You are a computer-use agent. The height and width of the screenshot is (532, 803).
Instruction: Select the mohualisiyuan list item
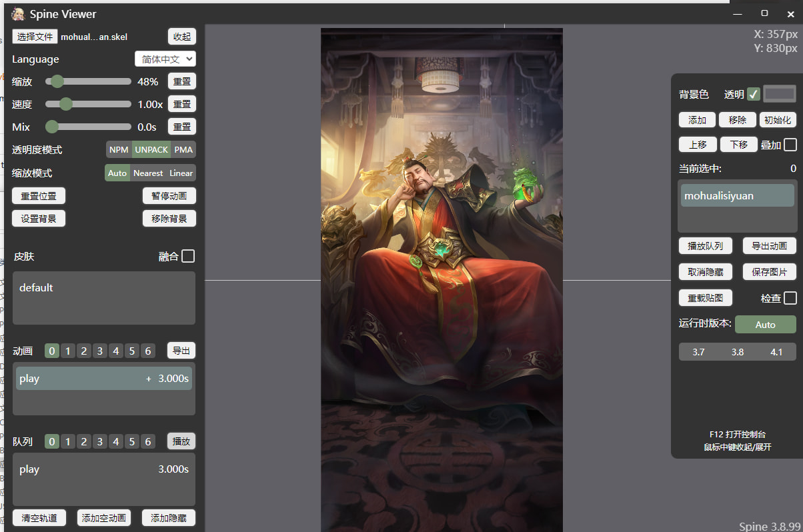pyautogui.click(x=737, y=195)
